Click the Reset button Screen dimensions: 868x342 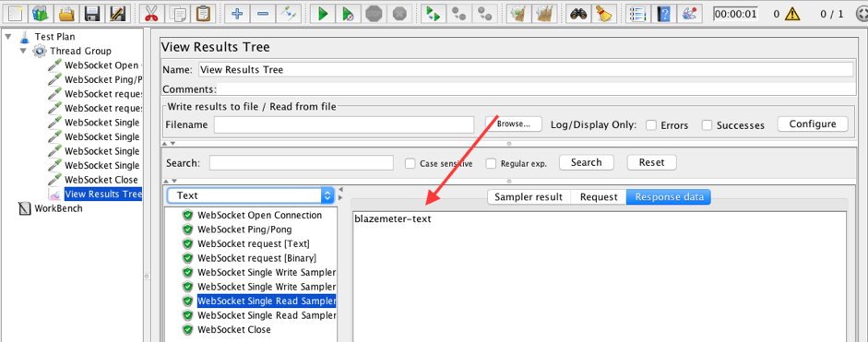click(651, 162)
